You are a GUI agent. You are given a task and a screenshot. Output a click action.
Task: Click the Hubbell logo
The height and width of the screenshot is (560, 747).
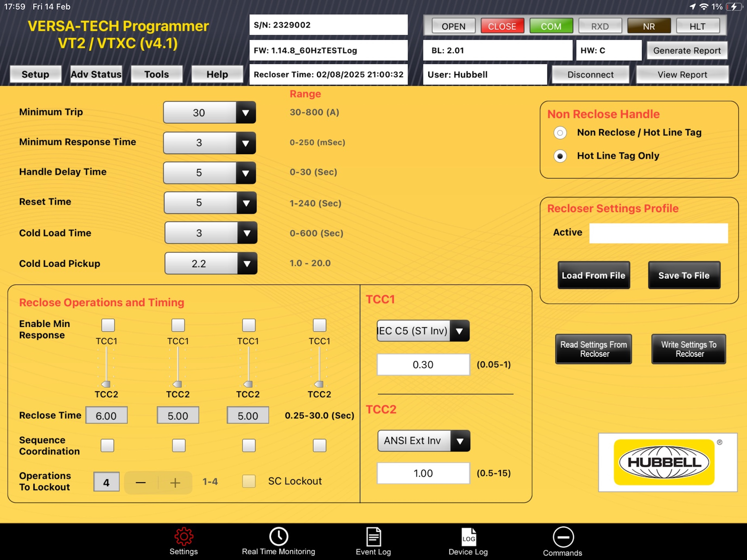coord(668,462)
